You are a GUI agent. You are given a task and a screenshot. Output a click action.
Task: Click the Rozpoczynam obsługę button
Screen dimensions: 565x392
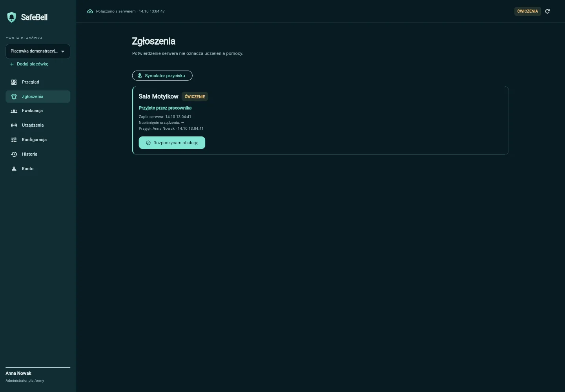172,143
